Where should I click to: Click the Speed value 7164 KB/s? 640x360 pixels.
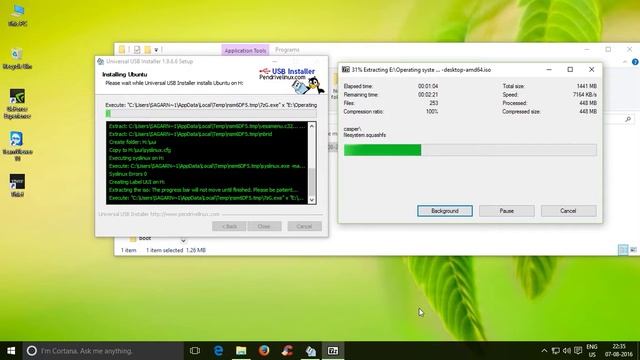(x=584, y=95)
